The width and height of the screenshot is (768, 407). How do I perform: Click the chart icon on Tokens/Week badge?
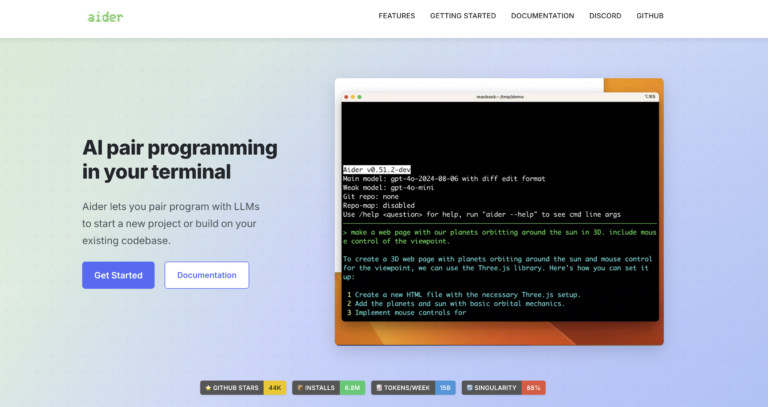(x=379, y=388)
